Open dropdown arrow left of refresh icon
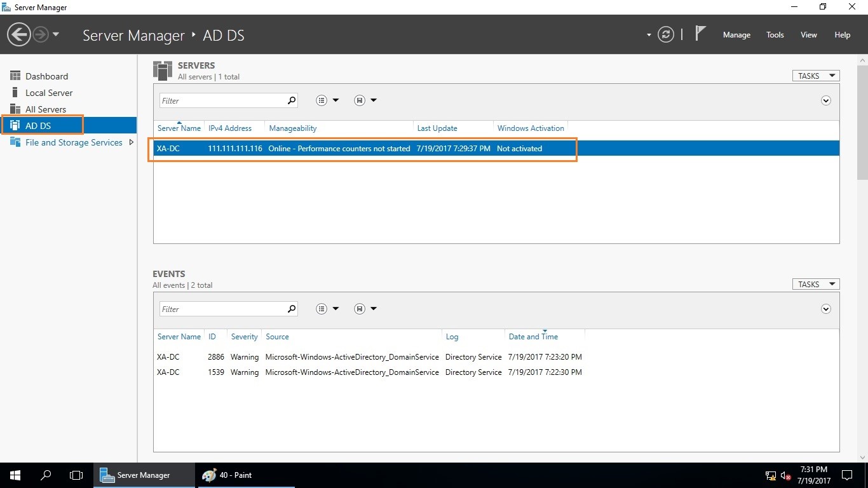 point(649,35)
